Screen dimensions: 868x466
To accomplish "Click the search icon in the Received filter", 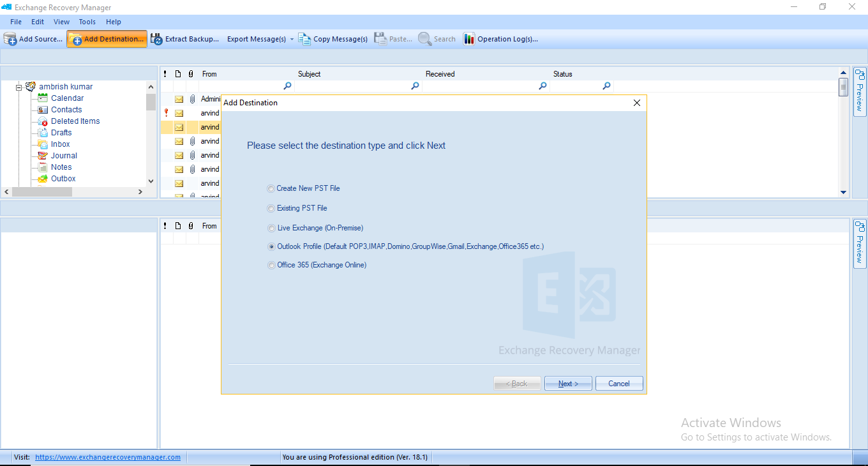I will 542,86.
